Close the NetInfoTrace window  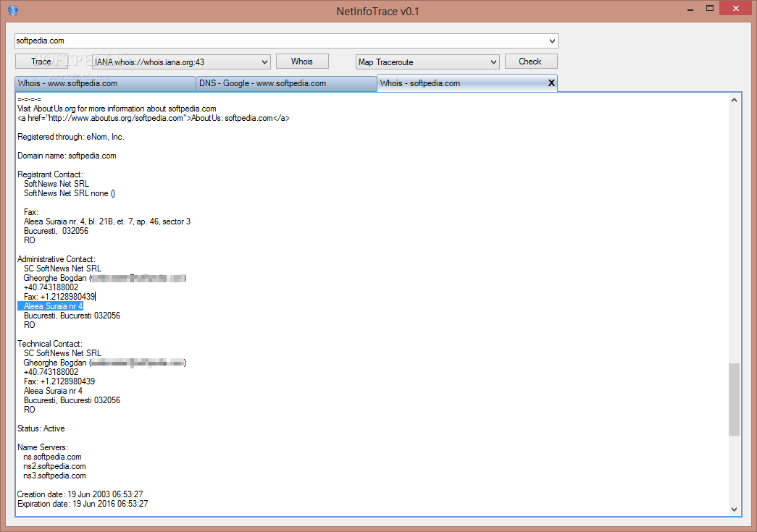click(736, 8)
